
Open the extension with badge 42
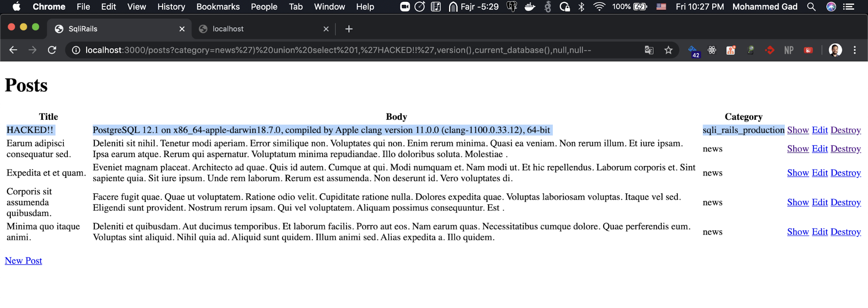pyautogui.click(x=694, y=51)
